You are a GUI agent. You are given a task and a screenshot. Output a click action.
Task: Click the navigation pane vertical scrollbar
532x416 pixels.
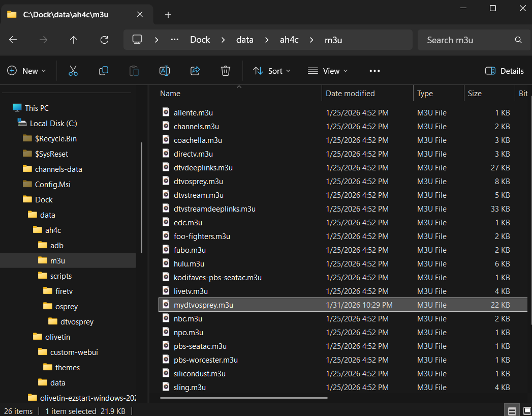coord(141,198)
